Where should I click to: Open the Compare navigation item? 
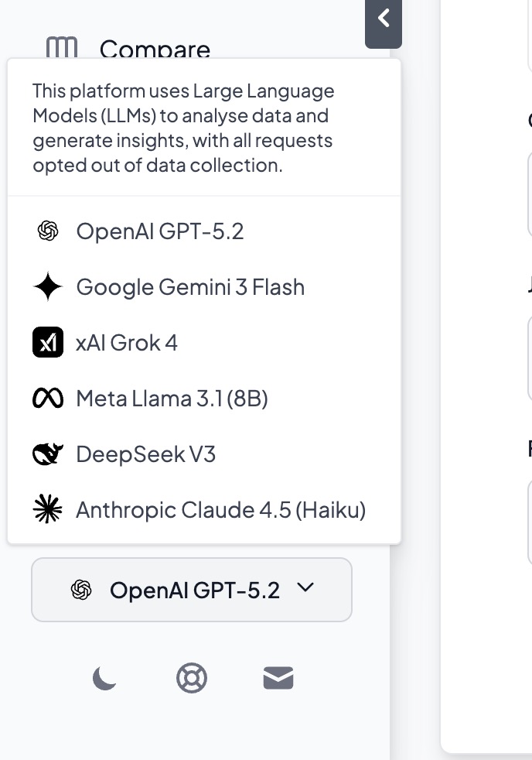pos(155,50)
